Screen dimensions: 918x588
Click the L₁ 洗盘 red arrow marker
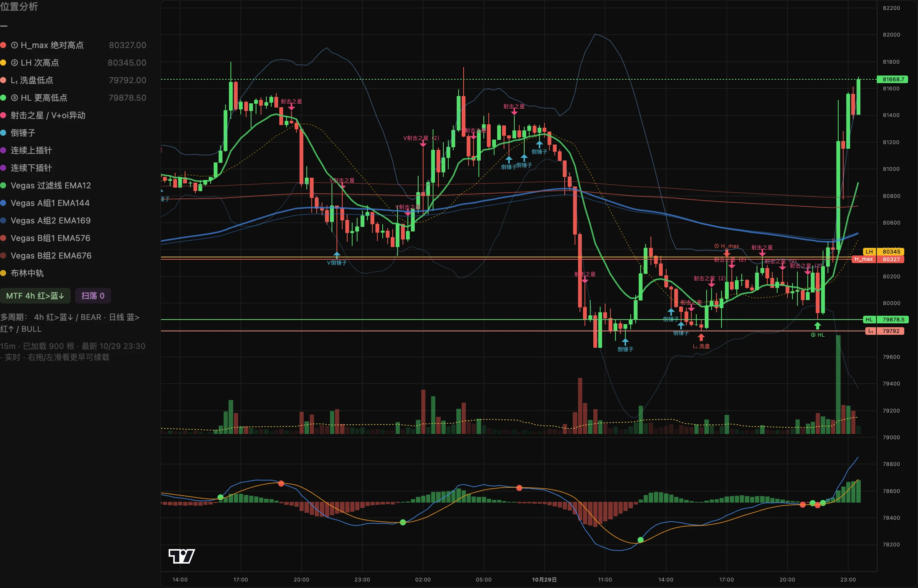tap(701, 337)
